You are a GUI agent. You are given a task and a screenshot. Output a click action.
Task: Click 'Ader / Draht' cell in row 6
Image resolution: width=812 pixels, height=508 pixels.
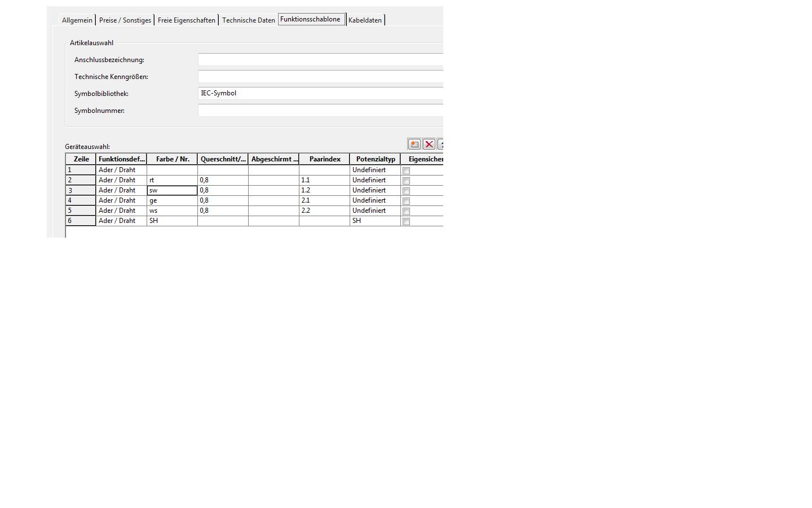pyautogui.click(x=121, y=221)
